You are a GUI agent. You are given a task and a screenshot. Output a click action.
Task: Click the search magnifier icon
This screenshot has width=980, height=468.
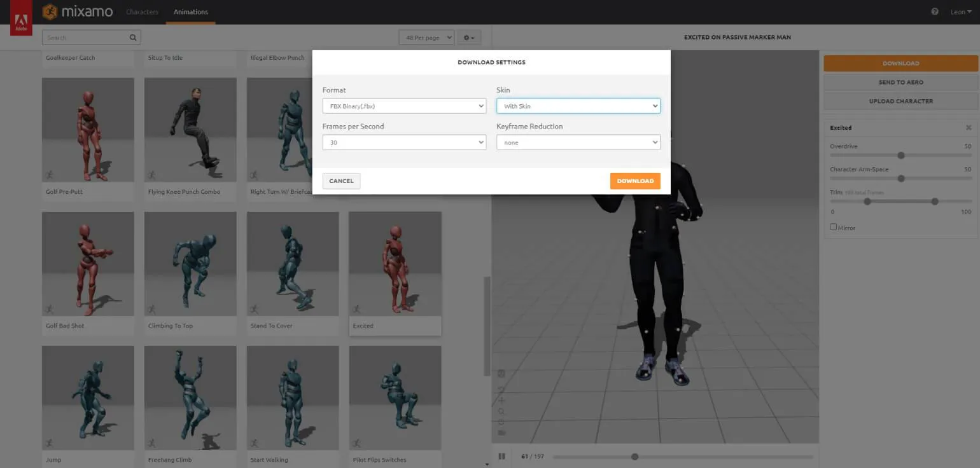coord(133,38)
